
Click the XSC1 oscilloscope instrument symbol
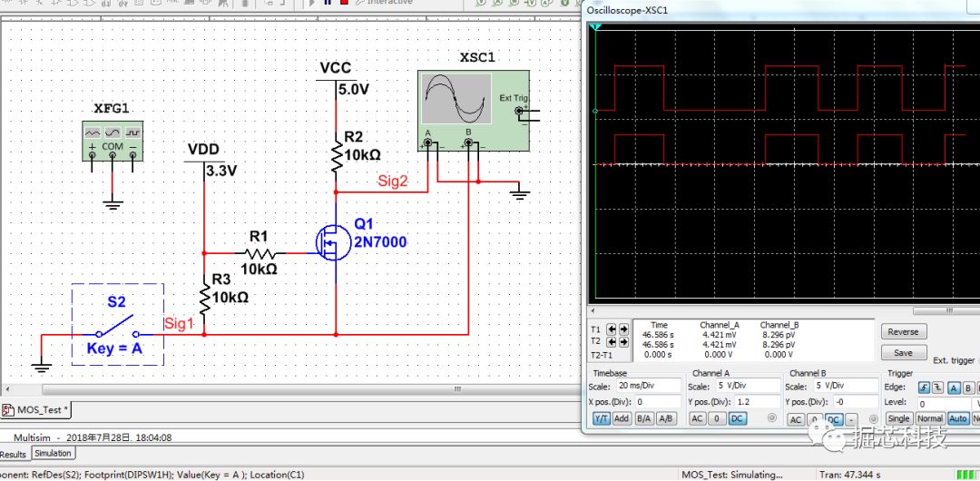click(473, 111)
